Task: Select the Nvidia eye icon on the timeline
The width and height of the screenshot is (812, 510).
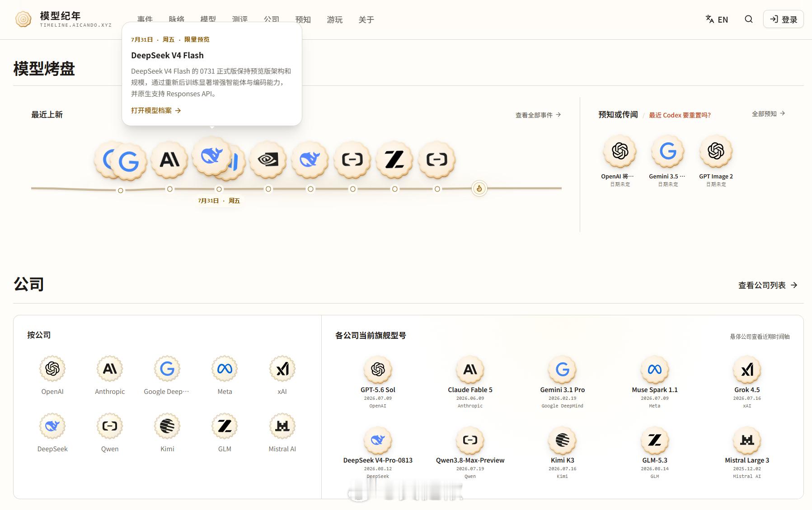Action: point(268,159)
